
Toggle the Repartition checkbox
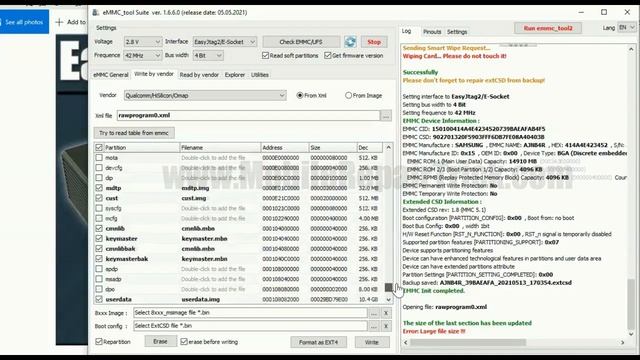click(x=99, y=342)
